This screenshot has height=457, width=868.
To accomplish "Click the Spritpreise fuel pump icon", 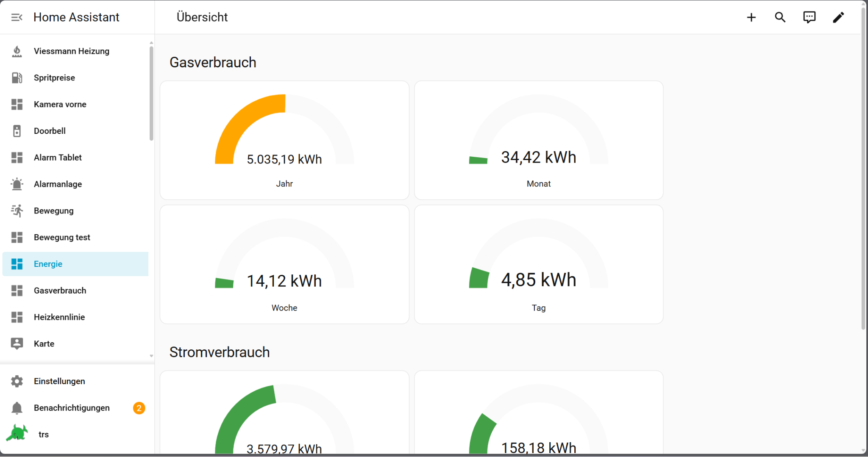I will (17, 78).
